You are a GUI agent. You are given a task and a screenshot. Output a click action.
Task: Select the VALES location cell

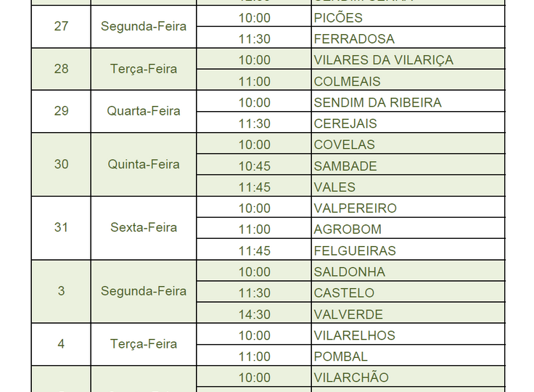point(408,186)
